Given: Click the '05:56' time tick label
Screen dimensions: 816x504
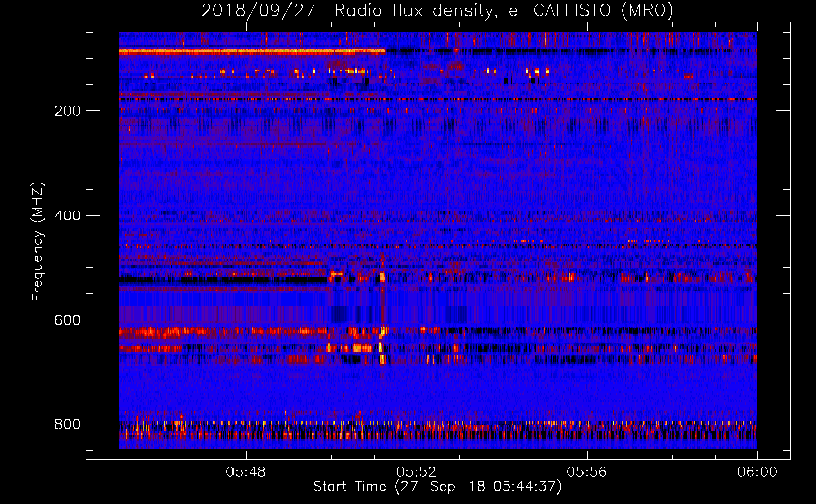Looking at the screenshot, I should (x=587, y=472).
